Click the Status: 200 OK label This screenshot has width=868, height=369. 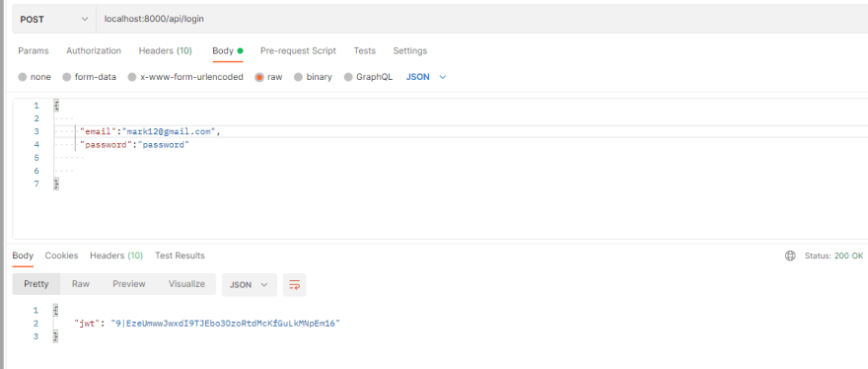pos(833,256)
